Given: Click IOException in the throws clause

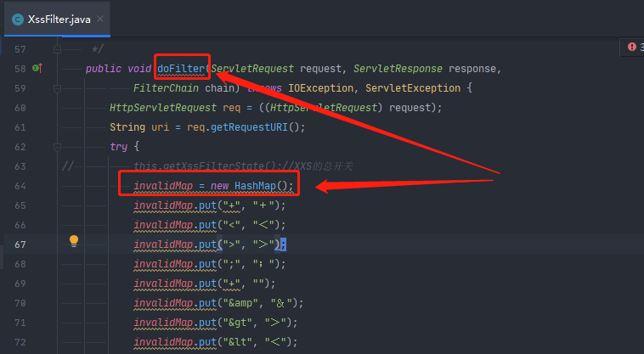Looking at the screenshot, I should 320,88.
